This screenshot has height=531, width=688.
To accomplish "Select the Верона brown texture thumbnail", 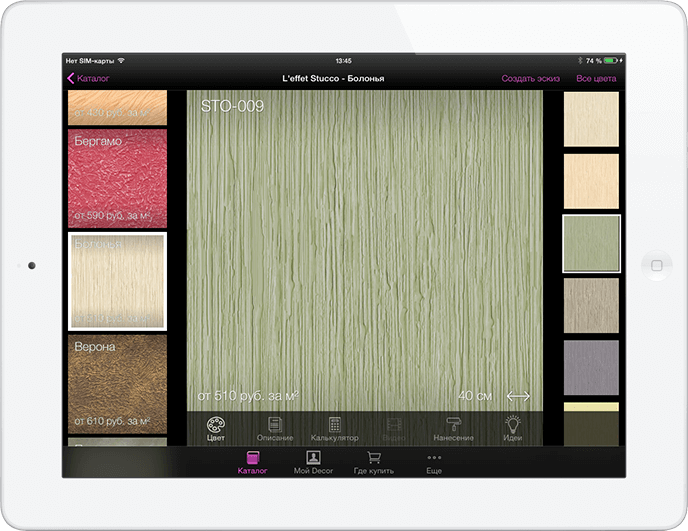I will pos(117,383).
